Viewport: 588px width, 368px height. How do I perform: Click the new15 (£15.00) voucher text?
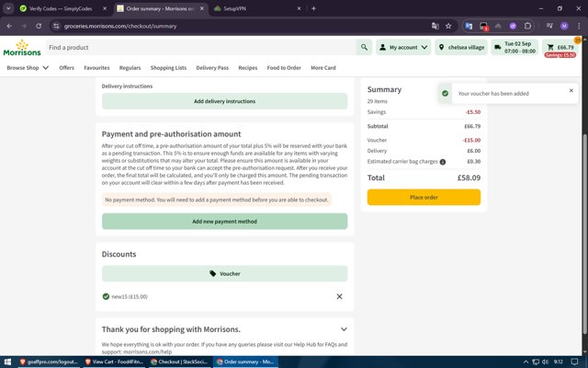pos(130,296)
